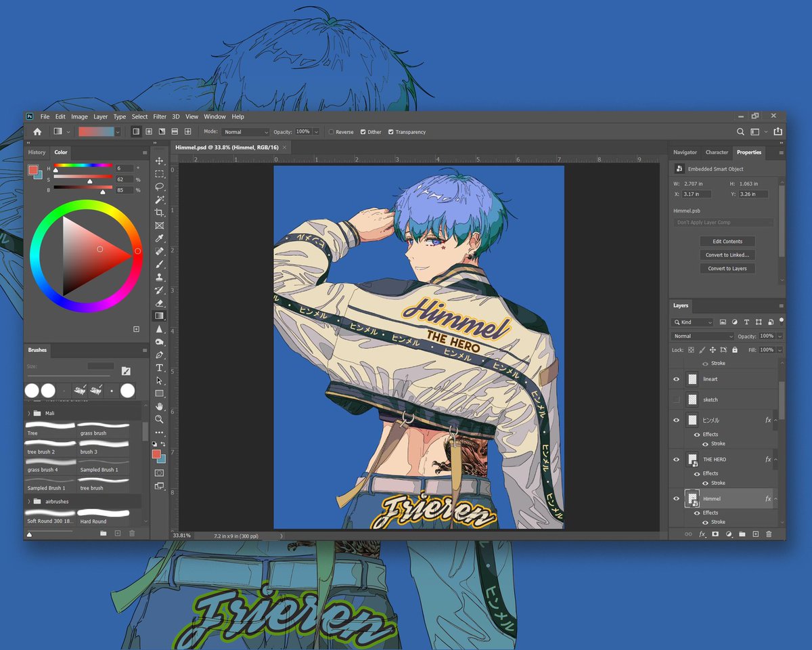
Task: Select the Lasso tool
Action: (160, 187)
